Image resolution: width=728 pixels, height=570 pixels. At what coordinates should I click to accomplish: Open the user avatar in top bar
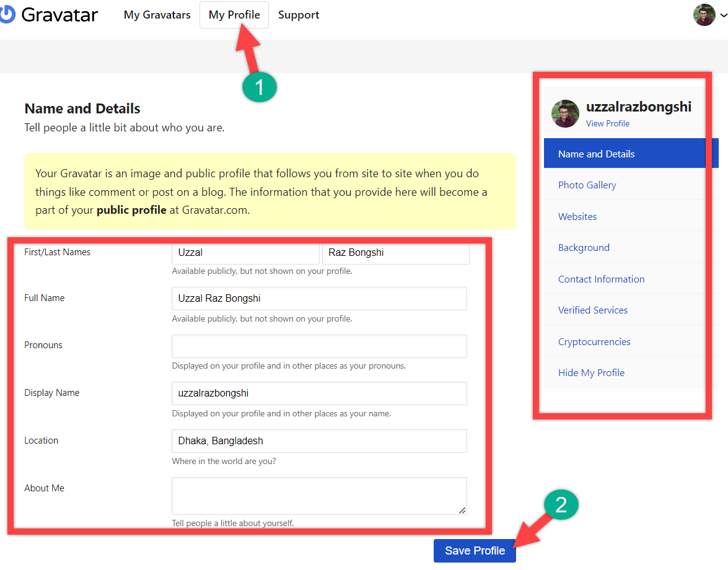pos(704,15)
